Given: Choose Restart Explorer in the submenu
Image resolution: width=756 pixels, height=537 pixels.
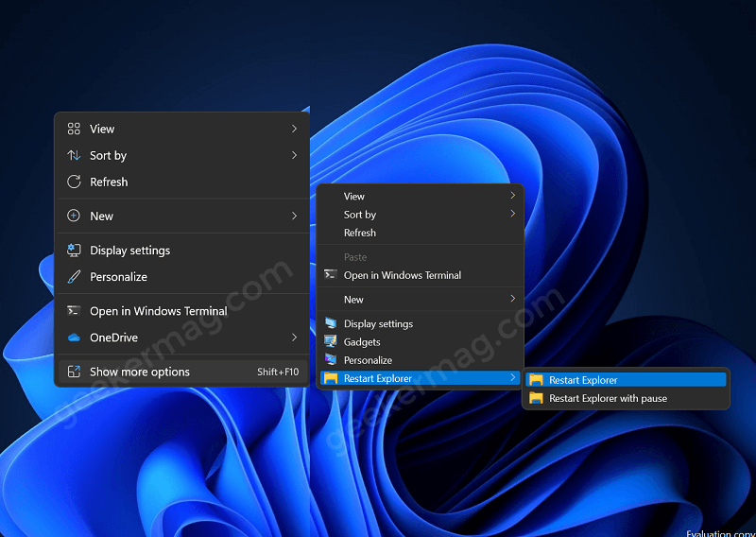Looking at the screenshot, I should coord(626,380).
